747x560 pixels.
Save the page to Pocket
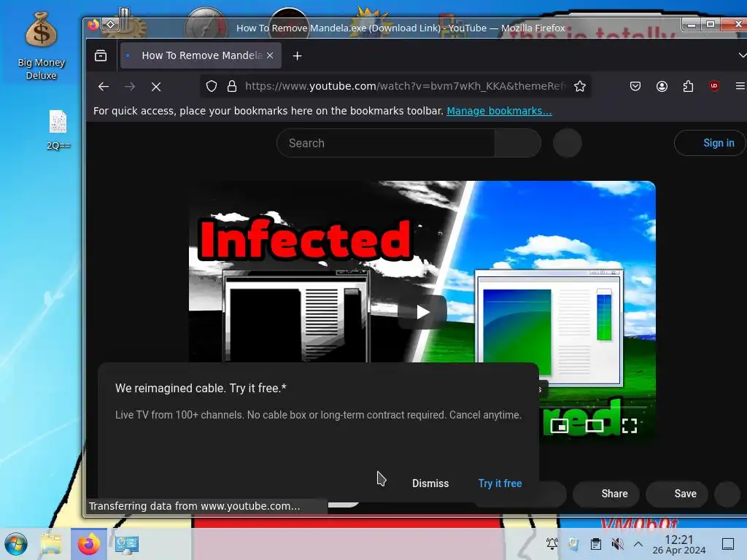pos(635,86)
